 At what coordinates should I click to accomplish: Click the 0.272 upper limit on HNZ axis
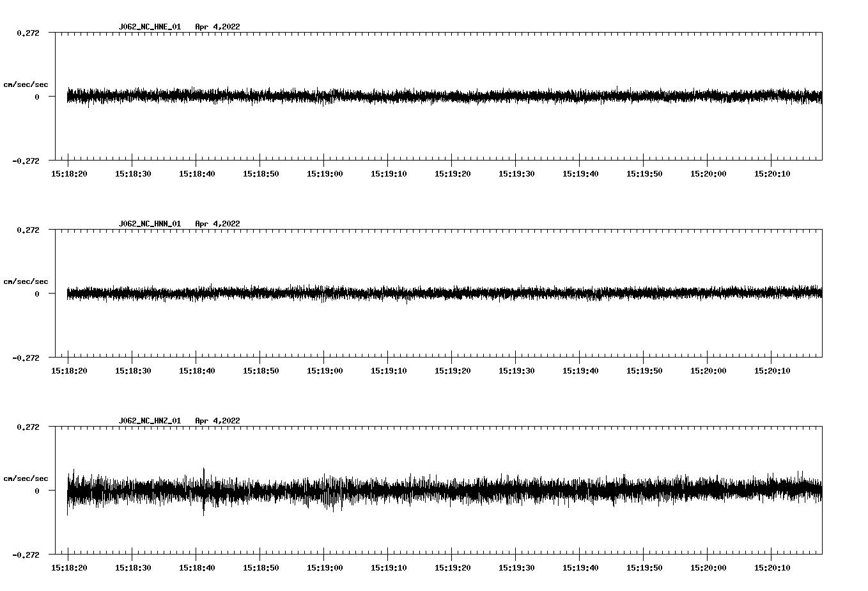pyautogui.click(x=28, y=427)
